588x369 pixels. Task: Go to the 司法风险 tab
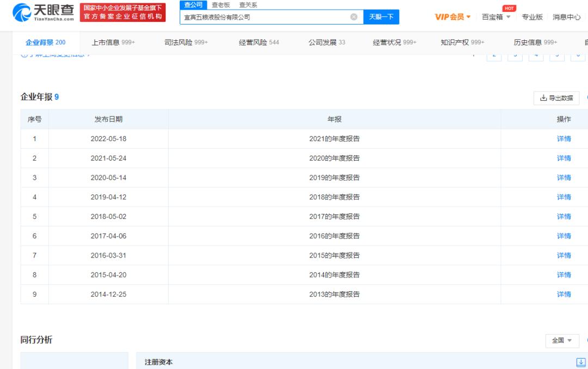click(186, 42)
